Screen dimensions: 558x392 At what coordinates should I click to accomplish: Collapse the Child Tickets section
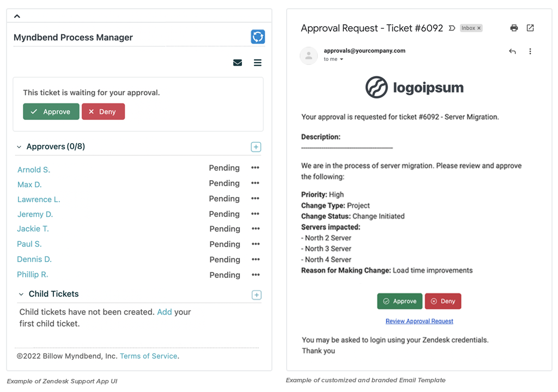click(21, 295)
